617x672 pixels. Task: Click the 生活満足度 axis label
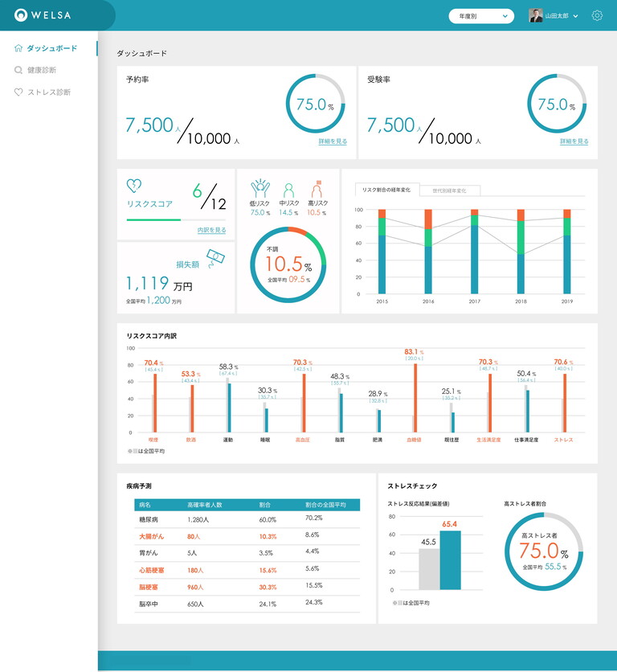pos(488,440)
